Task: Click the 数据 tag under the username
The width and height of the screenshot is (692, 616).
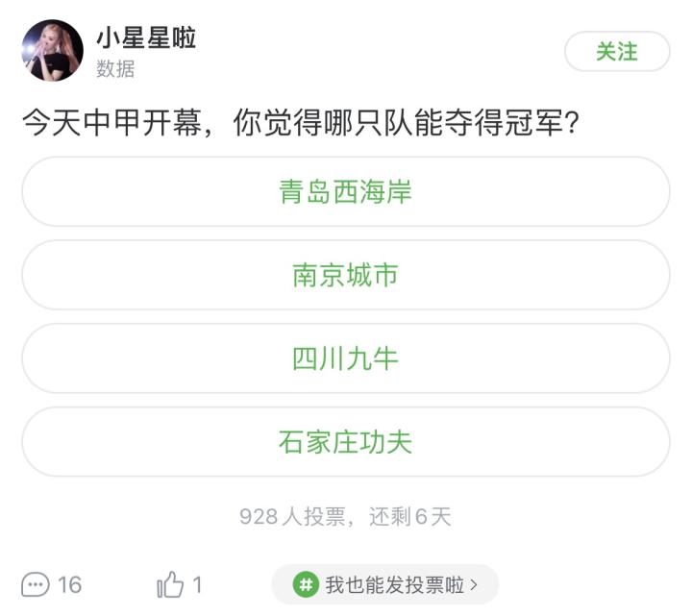Action: (x=115, y=69)
